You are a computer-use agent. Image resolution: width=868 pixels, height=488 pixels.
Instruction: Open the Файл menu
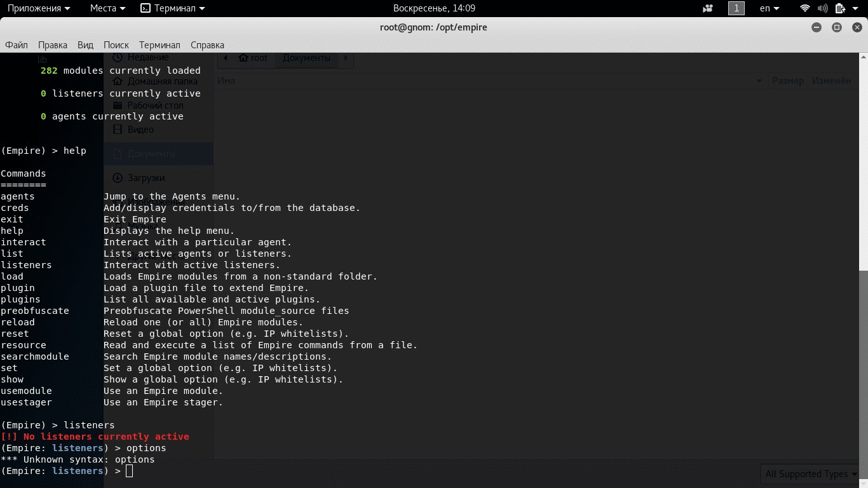click(x=17, y=45)
